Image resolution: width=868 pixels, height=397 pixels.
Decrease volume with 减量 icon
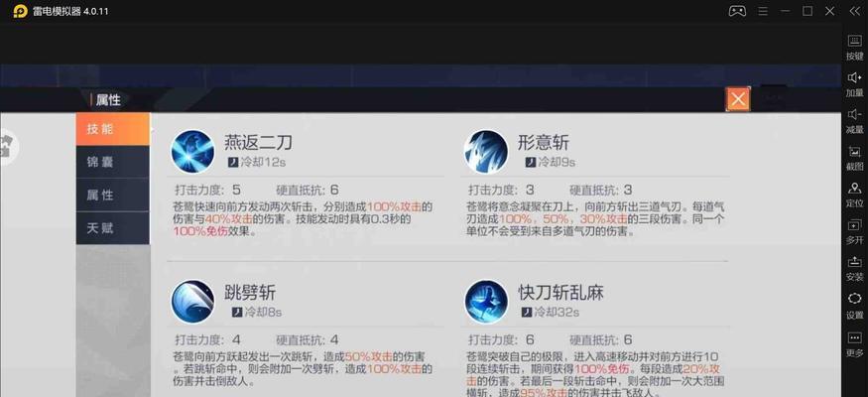click(x=855, y=121)
